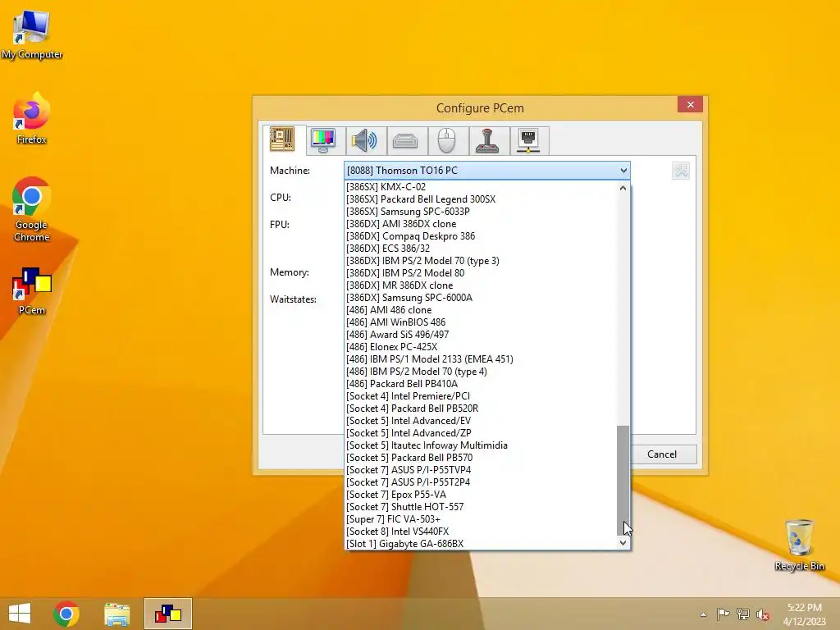
Task: Open the taskbar clock and date
Action: 804,614
